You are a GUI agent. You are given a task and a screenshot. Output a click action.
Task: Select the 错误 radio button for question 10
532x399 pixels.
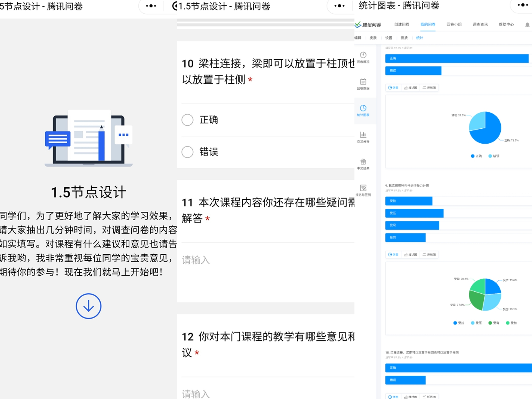coord(188,152)
